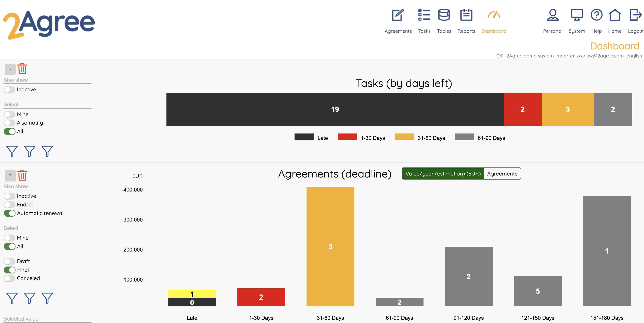This screenshot has height=323, width=644.
Task: Open first filter funnel in Tasks panel
Action: coord(12,151)
